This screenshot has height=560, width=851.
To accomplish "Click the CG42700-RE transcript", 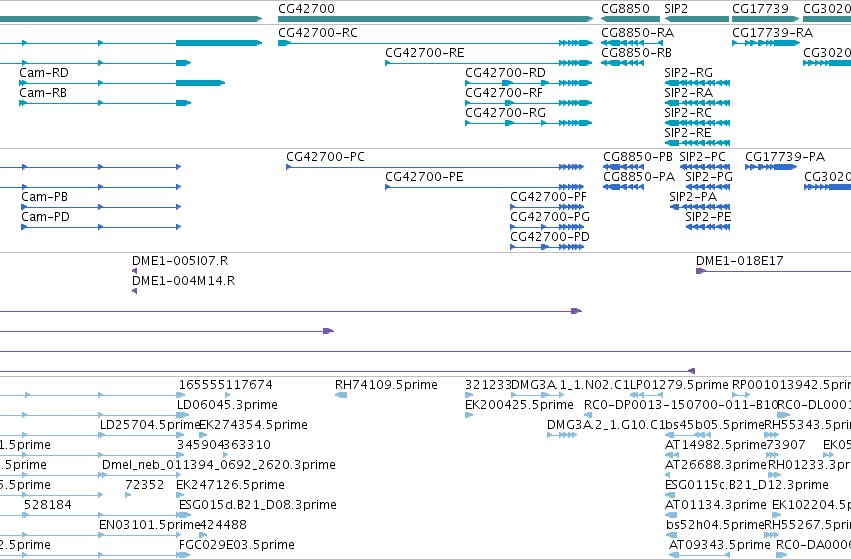I will 488,63.
